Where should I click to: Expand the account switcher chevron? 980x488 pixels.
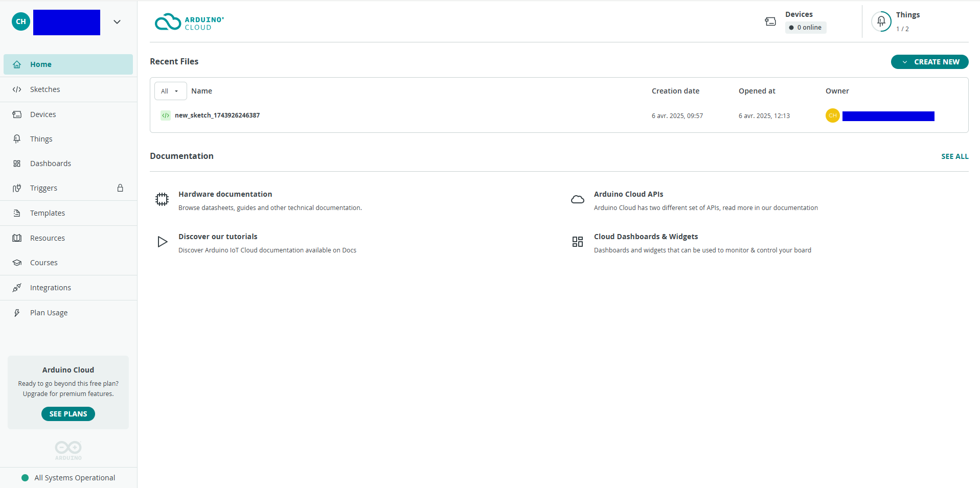click(117, 22)
